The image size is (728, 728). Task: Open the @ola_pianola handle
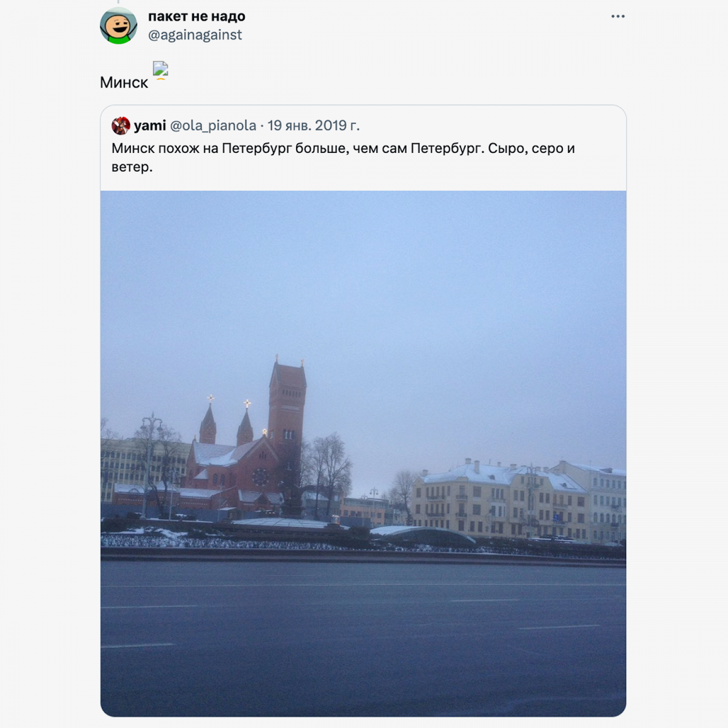click(x=213, y=126)
